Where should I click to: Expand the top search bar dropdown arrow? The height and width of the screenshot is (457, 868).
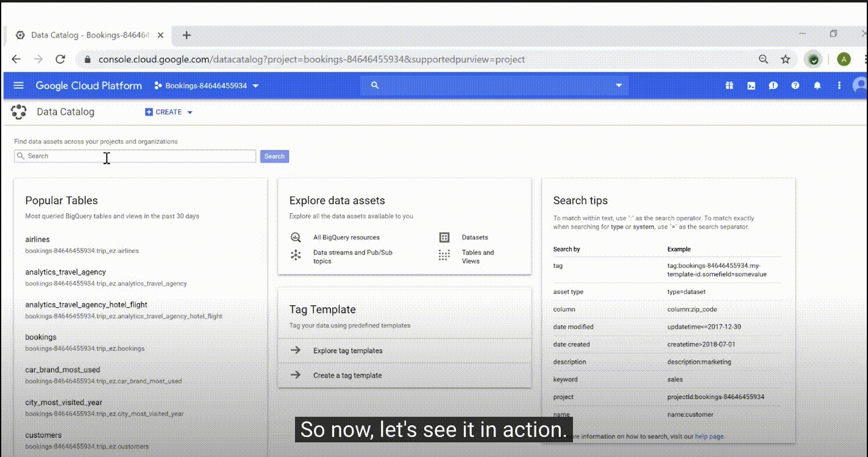pos(619,86)
